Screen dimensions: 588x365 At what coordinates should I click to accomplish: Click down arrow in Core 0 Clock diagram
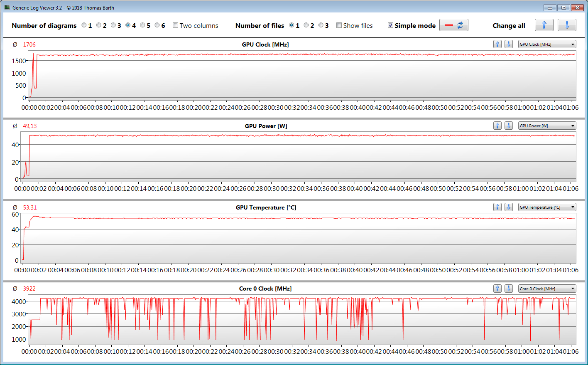[x=508, y=289]
